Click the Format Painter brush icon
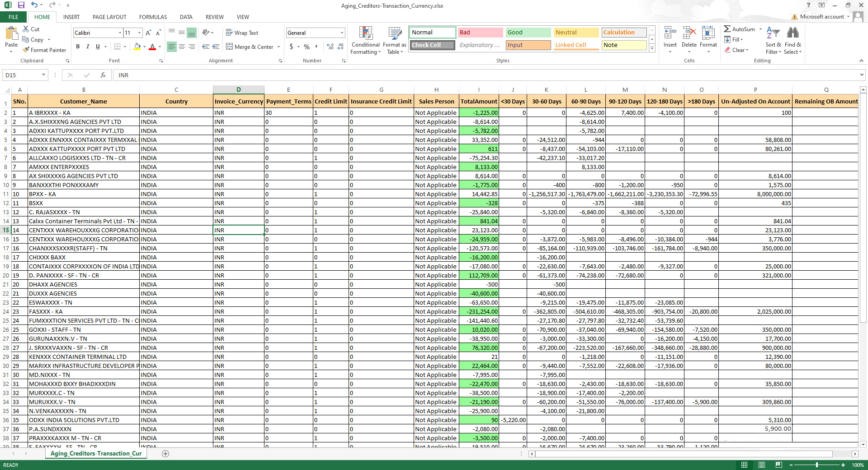Viewport: 868px width, 470px height. tap(26, 50)
